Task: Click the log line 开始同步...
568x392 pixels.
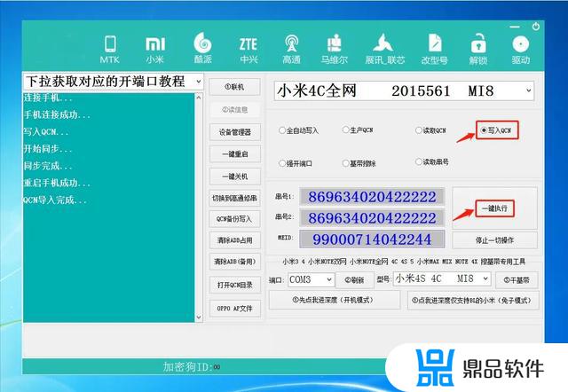Action: pos(47,149)
